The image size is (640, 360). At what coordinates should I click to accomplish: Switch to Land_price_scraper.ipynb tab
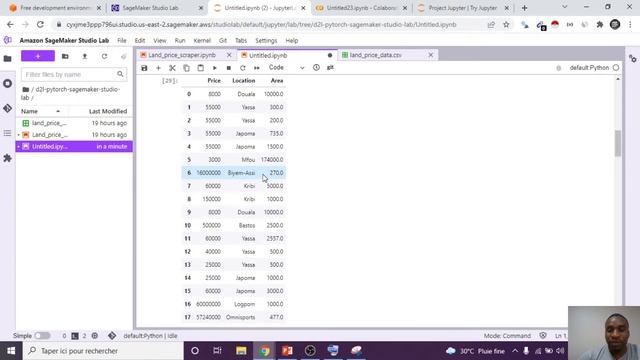[182, 55]
